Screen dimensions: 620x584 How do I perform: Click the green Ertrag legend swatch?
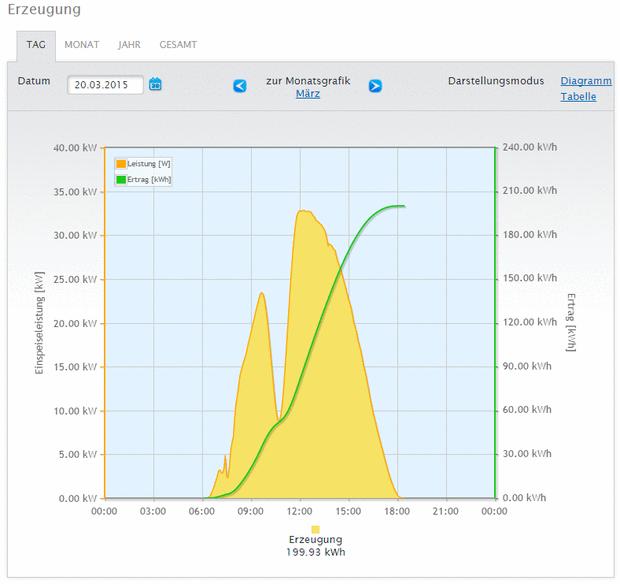tap(121, 180)
